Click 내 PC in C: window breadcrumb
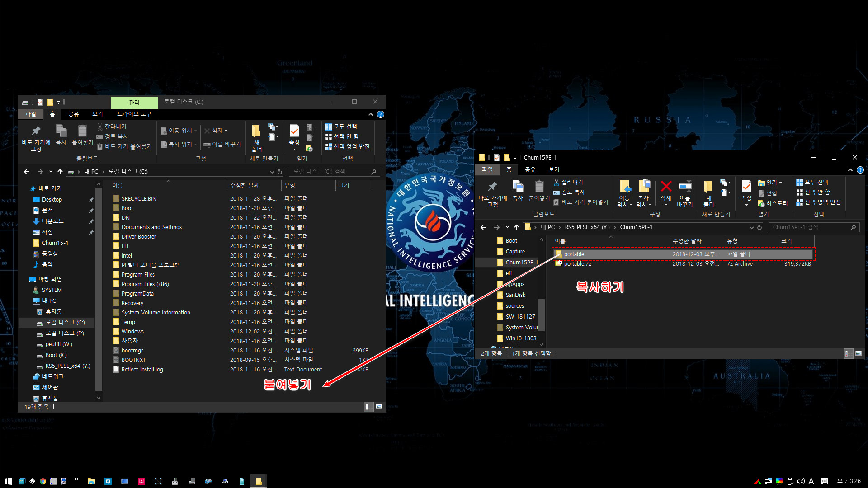Screen dimensions: 868x488 [x=91, y=172]
